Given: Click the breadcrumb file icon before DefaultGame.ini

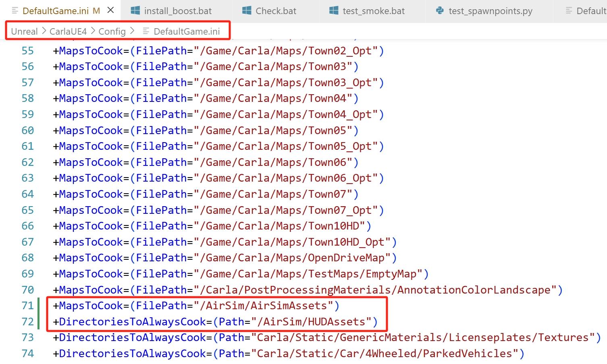Looking at the screenshot, I should coord(146,31).
